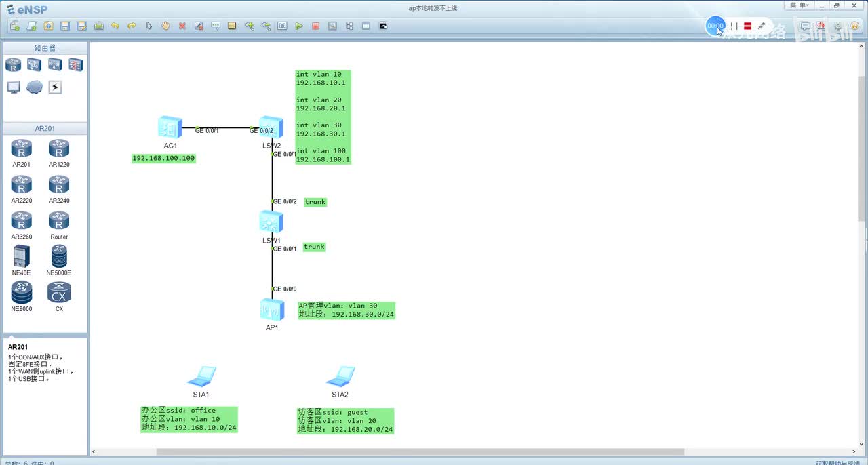
Task: Select the arrow pointer tool
Action: (149, 26)
